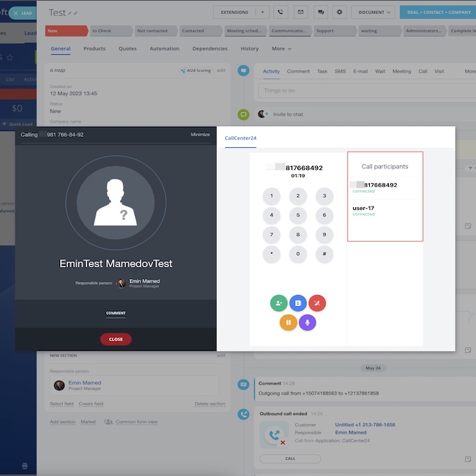This screenshot has width=476, height=476.
Task: Toggle the purple microphone mute button
Action: tap(308, 322)
